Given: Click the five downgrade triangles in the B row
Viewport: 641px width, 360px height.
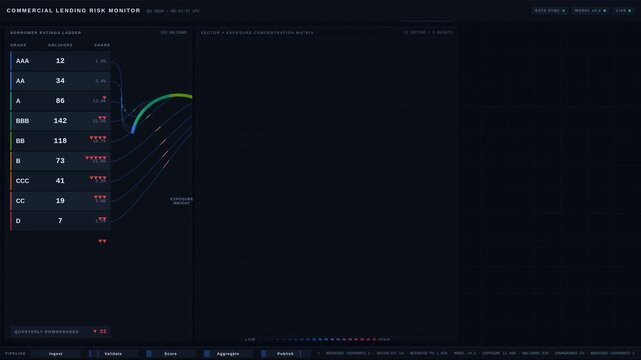Looking at the screenshot, I should point(96,158).
